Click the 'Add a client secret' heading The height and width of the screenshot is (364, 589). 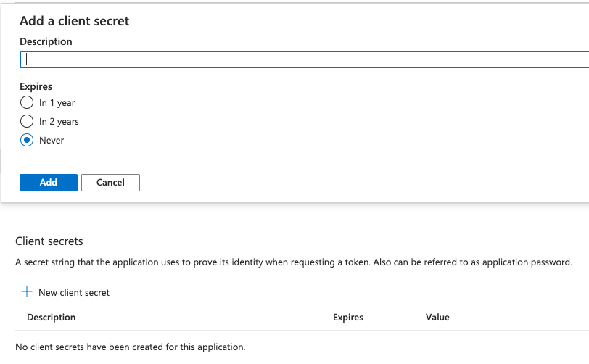coord(74,21)
